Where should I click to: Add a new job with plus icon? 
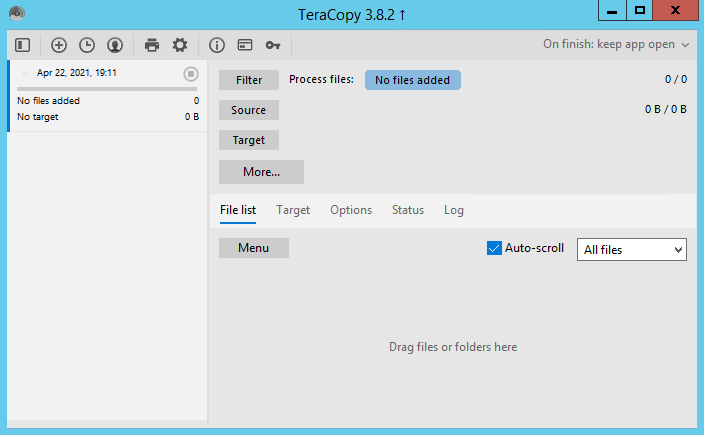[59, 45]
